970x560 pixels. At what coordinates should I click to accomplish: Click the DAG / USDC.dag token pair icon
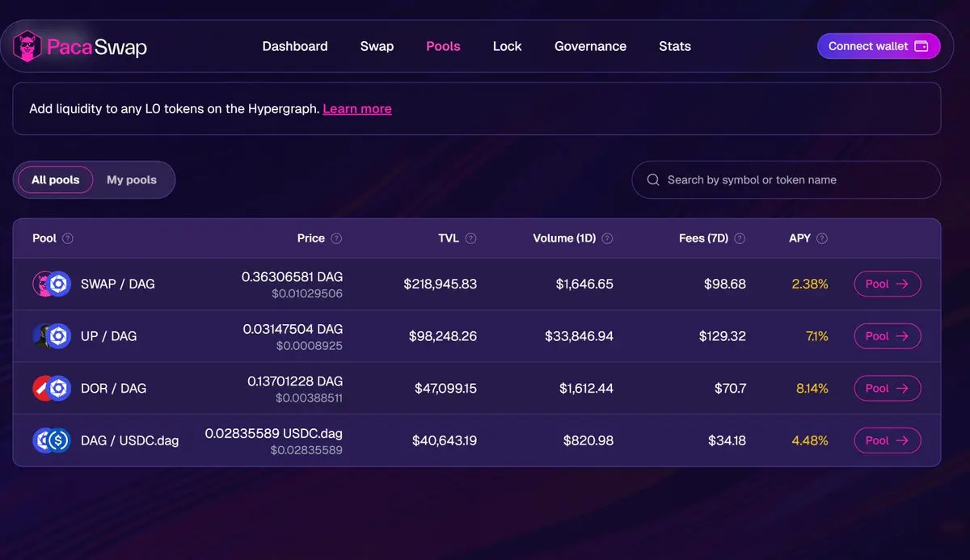(52, 440)
